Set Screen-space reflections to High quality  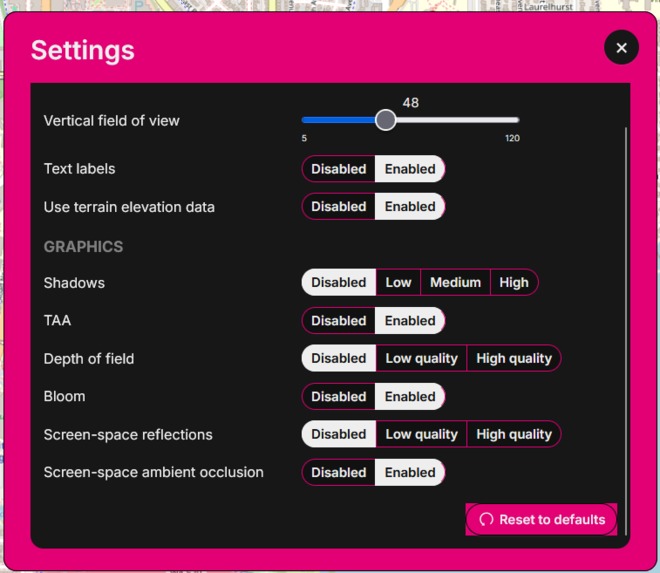click(x=514, y=434)
